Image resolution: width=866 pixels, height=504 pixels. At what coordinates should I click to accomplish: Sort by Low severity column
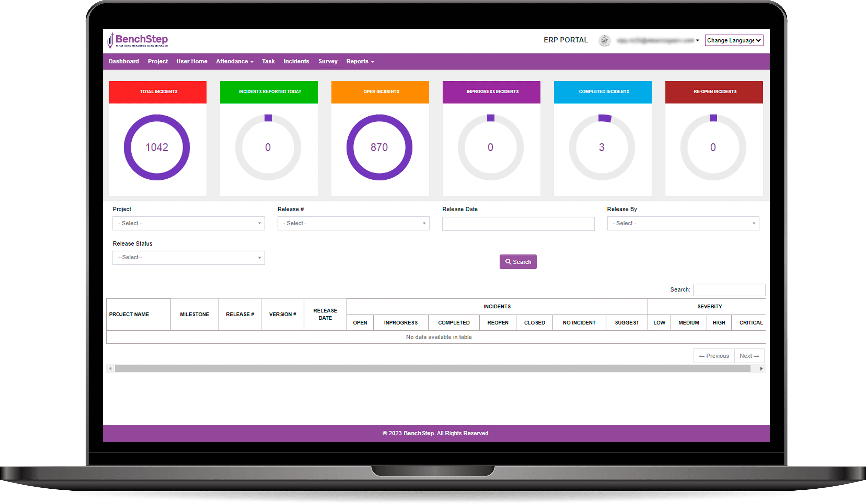[659, 323]
